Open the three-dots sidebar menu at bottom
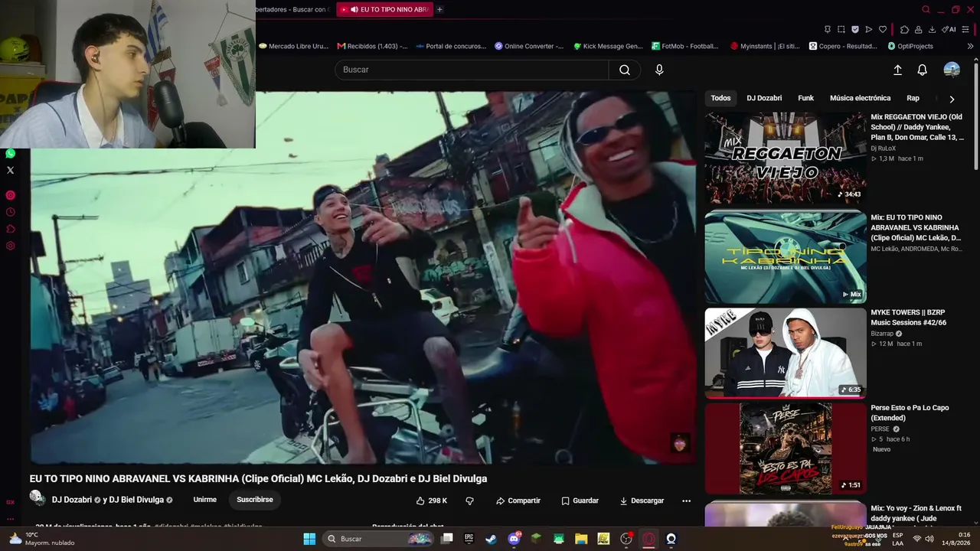 coord(10,519)
